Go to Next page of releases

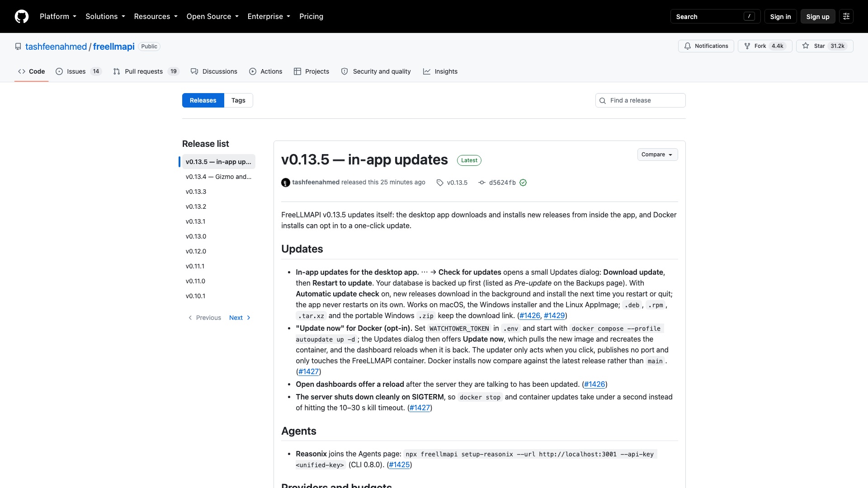pos(240,318)
